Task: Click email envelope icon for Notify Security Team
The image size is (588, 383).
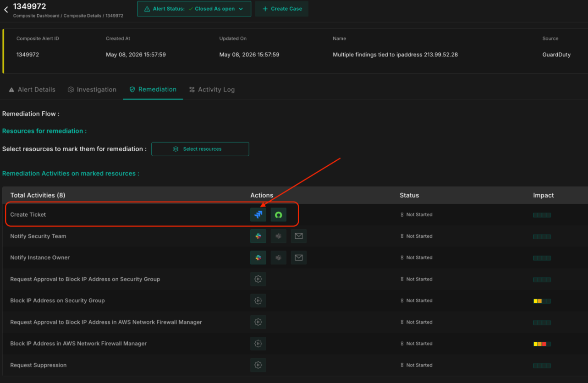Action: 298,236
